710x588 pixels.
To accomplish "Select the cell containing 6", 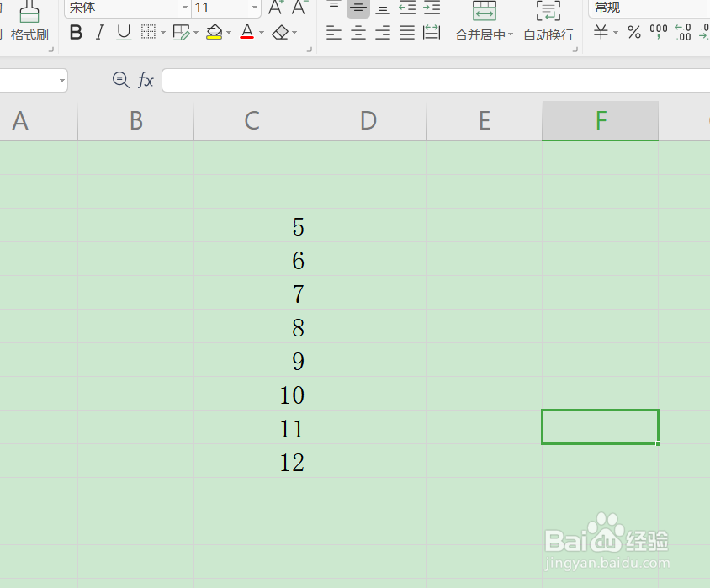I will 252,259.
